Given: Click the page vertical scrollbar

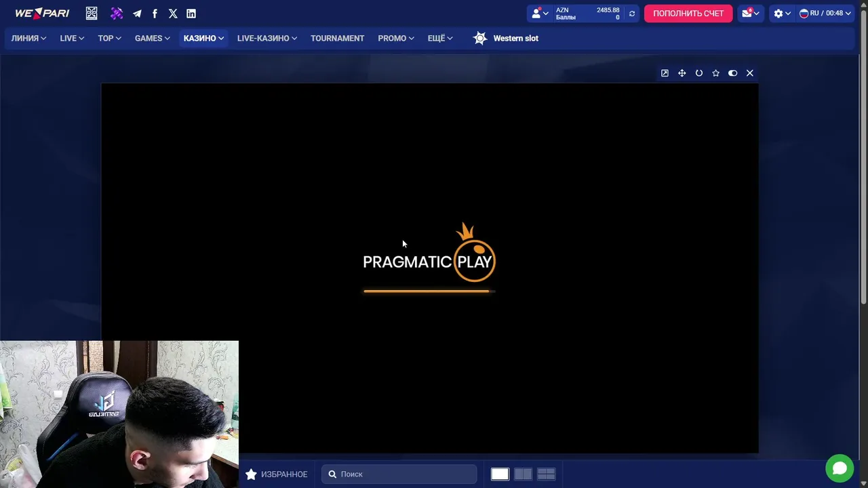Looking at the screenshot, I should (x=863, y=156).
